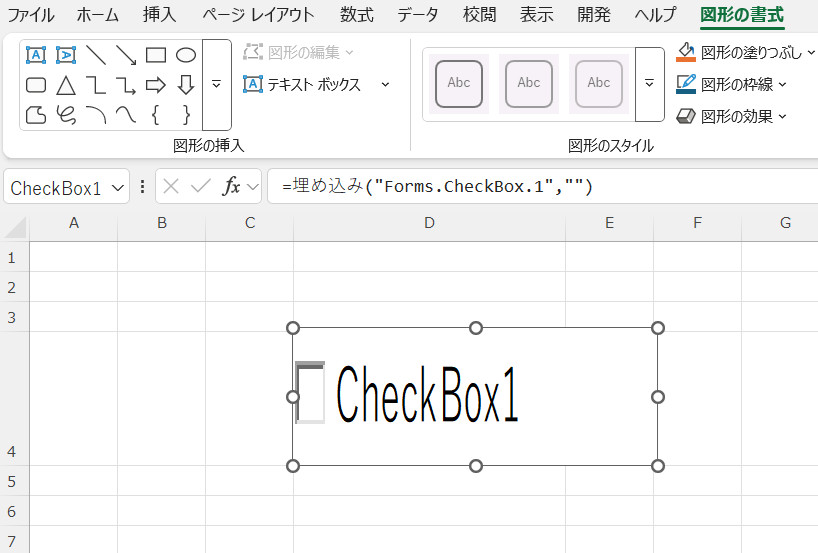Screen dimensions: 818x553
Task: Click the insert function fx icon
Action: pos(231,187)
